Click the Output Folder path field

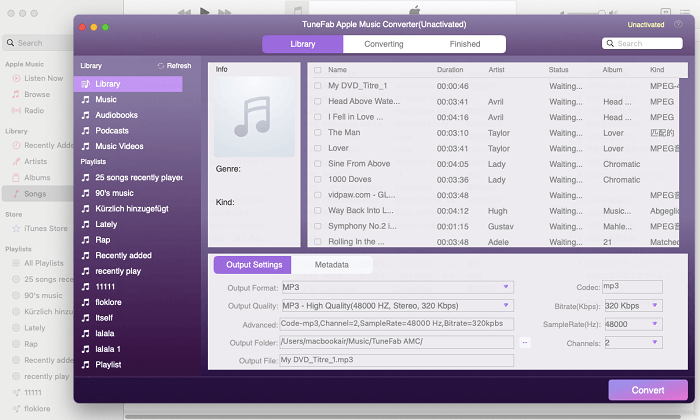point(396,342)
